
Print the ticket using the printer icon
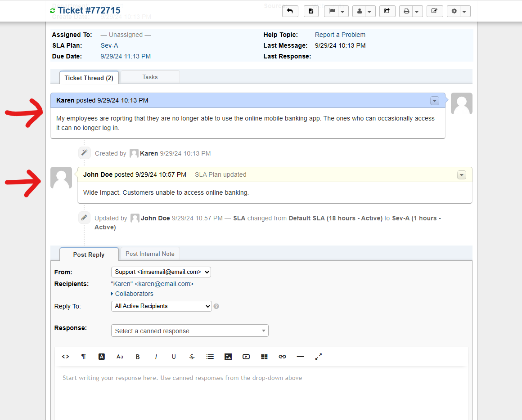pyautogui.click(x=407, y=11)
